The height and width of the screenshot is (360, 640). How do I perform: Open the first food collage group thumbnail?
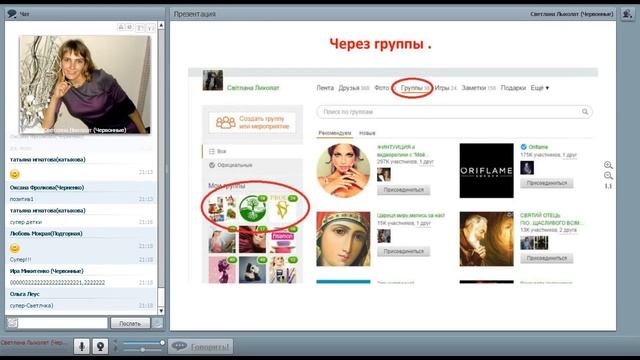[x=222, y=209]
